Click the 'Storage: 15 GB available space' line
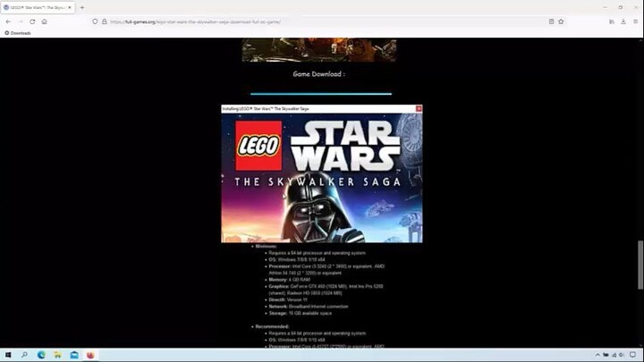The image size is (644, 362). click(x=301, y=313)
